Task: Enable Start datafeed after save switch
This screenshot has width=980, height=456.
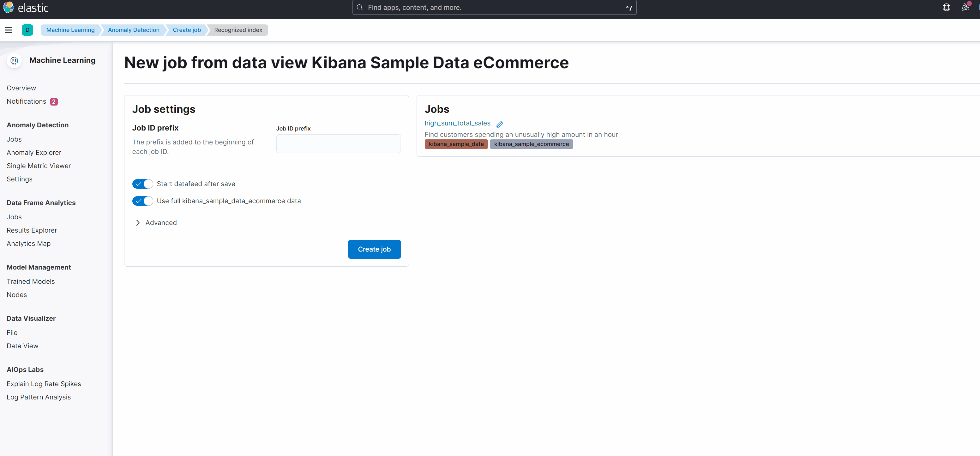Action: (142, 184)
